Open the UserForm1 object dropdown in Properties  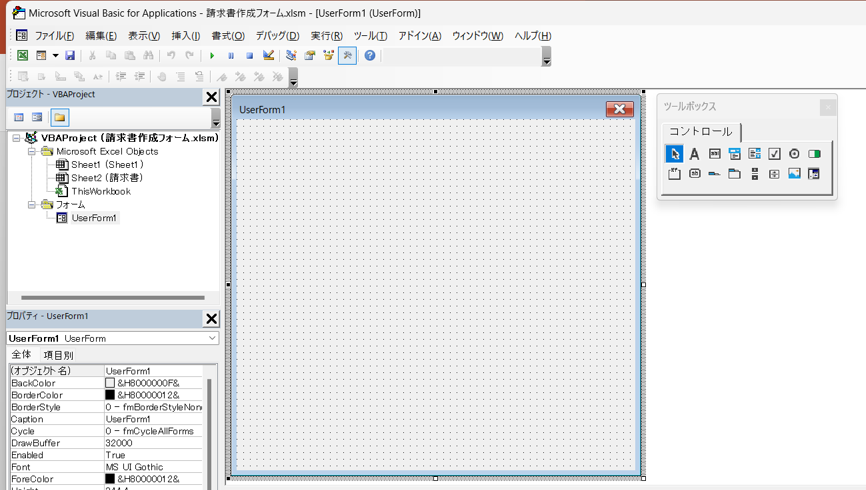pyautogui.click(x=212, y=339)
